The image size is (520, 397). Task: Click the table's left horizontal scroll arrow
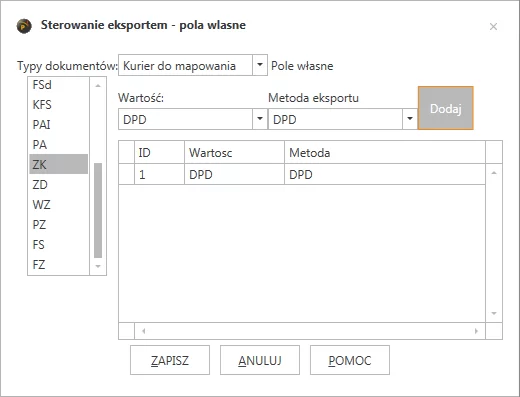click(x=143, y=331)
